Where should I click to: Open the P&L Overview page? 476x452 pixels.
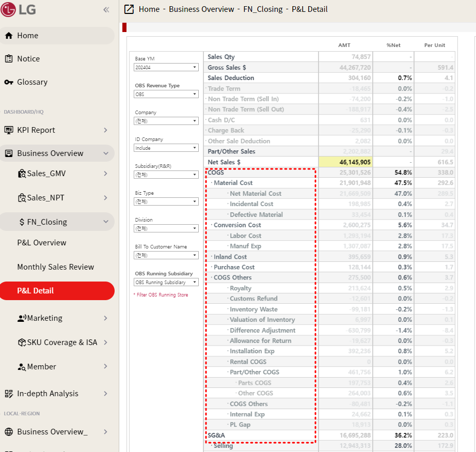[x=42, y=243]
